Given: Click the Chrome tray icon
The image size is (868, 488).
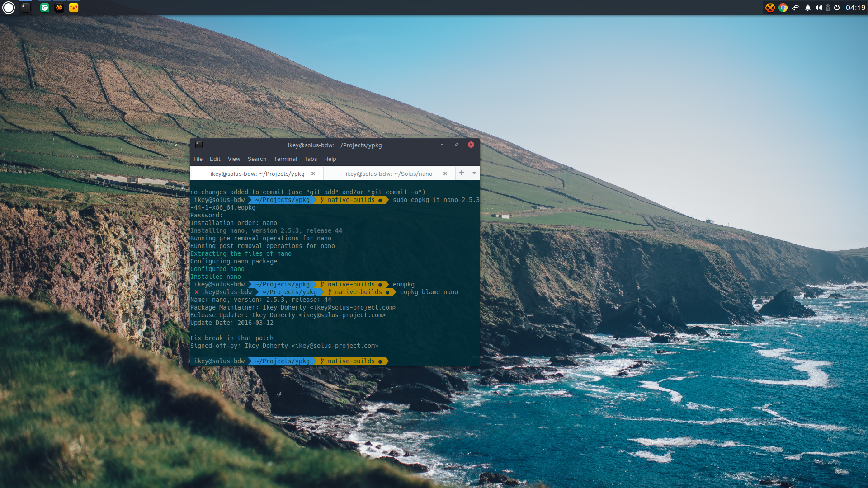Looking at the screenshot, I should point(783,8).
